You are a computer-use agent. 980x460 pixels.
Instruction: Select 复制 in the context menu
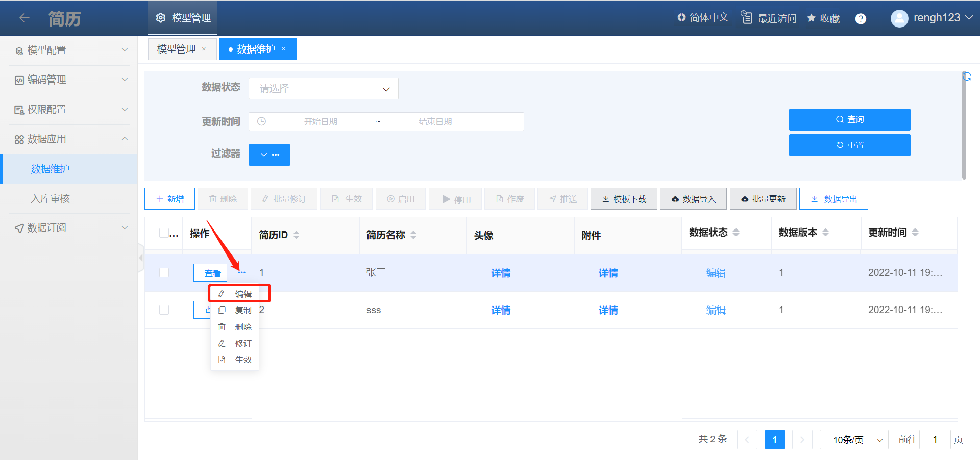pyautogui.click(x=235, y=310)
